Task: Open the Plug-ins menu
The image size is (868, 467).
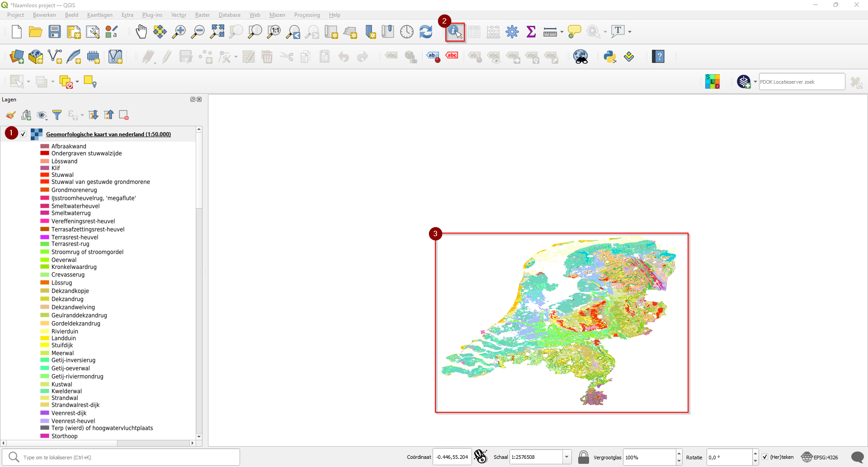Action: (x=152, y=15)
